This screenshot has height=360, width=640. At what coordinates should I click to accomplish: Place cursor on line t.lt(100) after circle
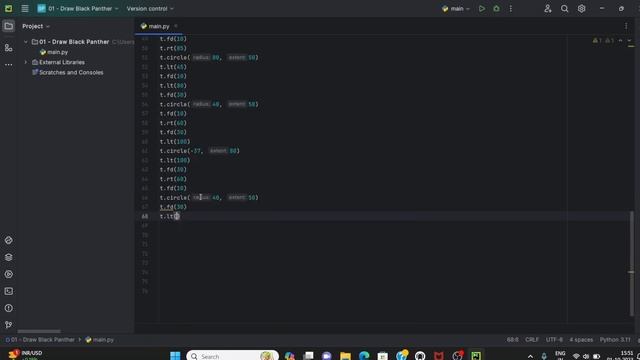175,160
